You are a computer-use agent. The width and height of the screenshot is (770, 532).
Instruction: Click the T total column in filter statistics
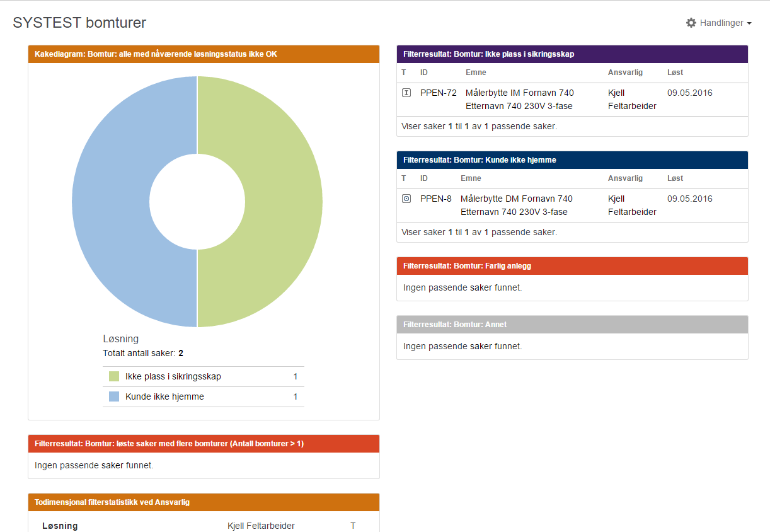pos(353,526)
